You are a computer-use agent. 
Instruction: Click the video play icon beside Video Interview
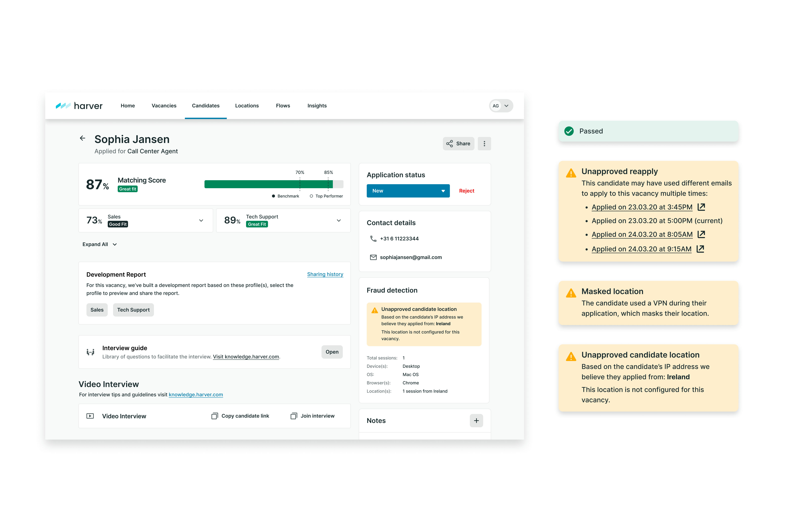pos(90,416)
